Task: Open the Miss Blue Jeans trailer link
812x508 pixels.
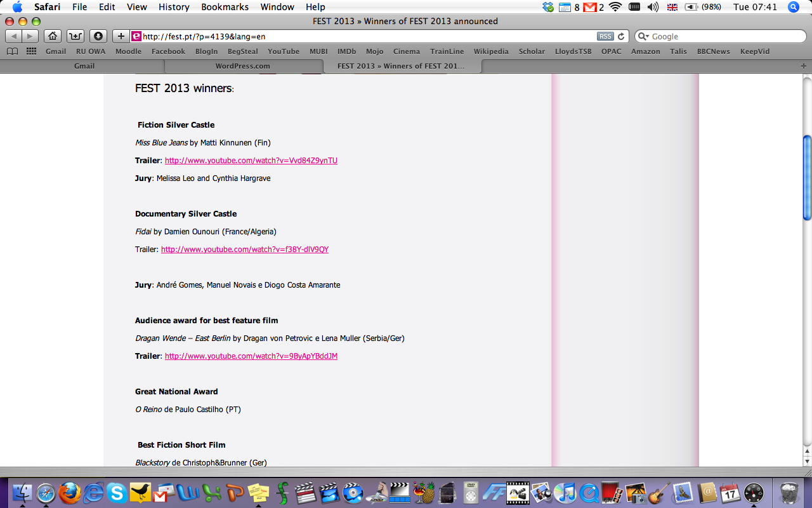Action: pos(251,161)
